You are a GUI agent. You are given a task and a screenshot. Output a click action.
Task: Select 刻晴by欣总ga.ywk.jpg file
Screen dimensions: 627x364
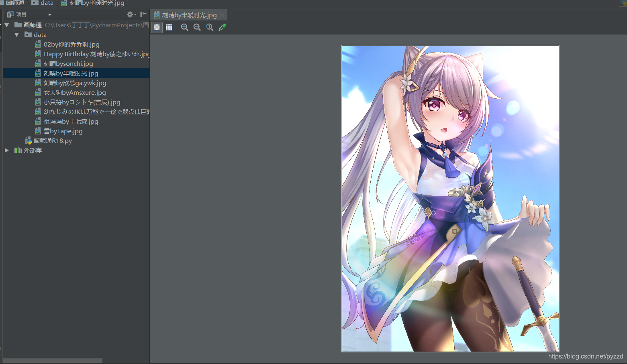75,83
